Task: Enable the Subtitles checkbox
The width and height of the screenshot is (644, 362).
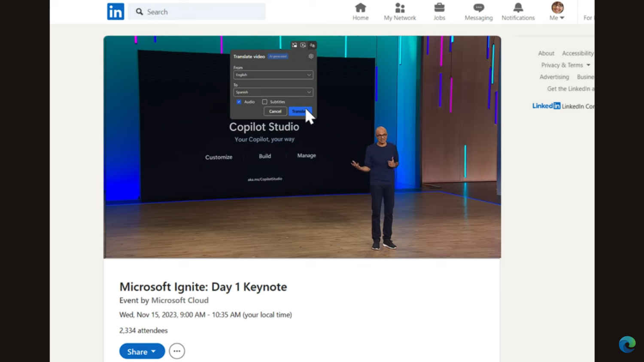Action: coord(265,102)
